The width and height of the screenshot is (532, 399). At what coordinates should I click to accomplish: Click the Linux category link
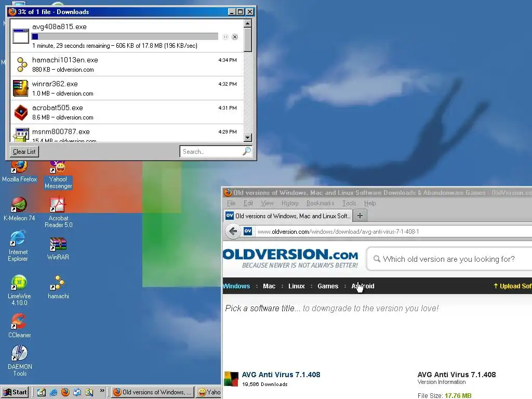(x=297, y=286)
